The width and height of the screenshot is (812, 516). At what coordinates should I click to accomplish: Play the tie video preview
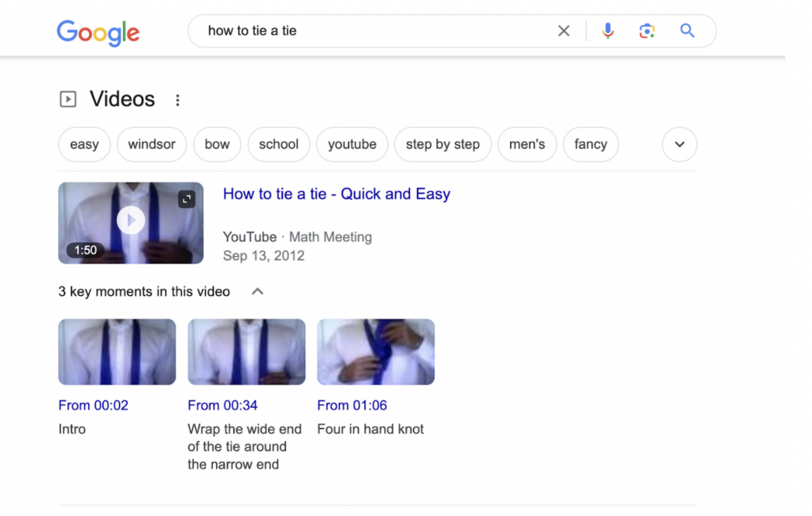coord(131,221)
